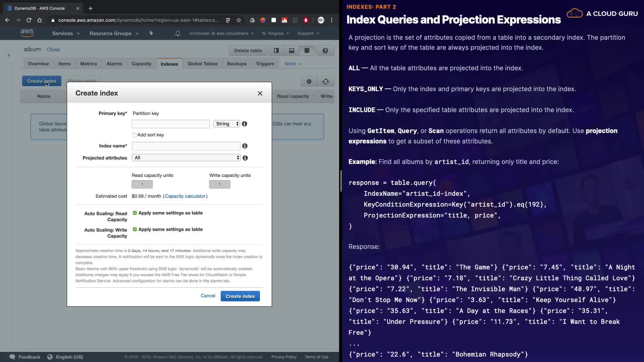This screenshot has height=362, width=644.
Task: Bookmark page with the star icon
Action: [x=239, y=20]
